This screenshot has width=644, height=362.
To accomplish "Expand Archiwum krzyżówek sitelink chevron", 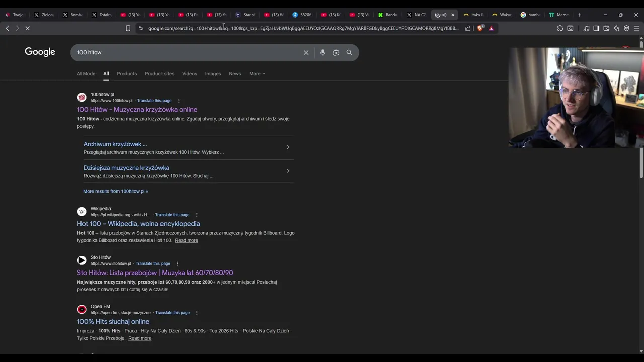I will pos(288,147).
